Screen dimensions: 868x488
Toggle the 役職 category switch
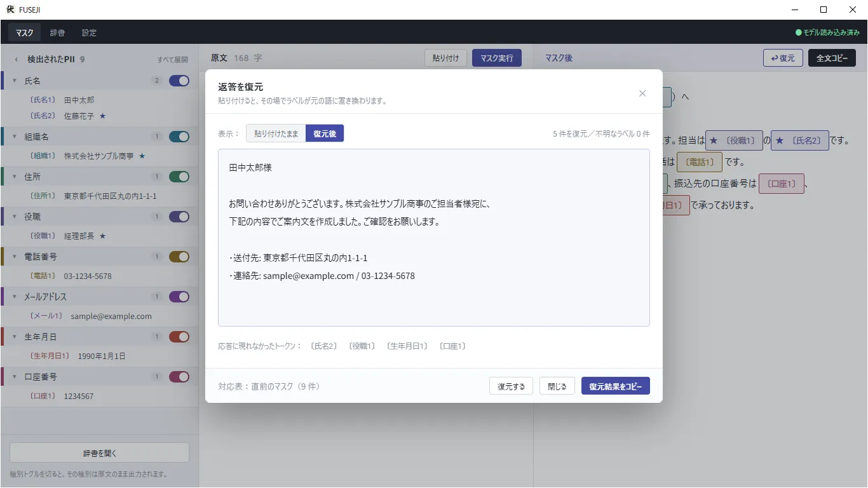click(x=179, y=217)
